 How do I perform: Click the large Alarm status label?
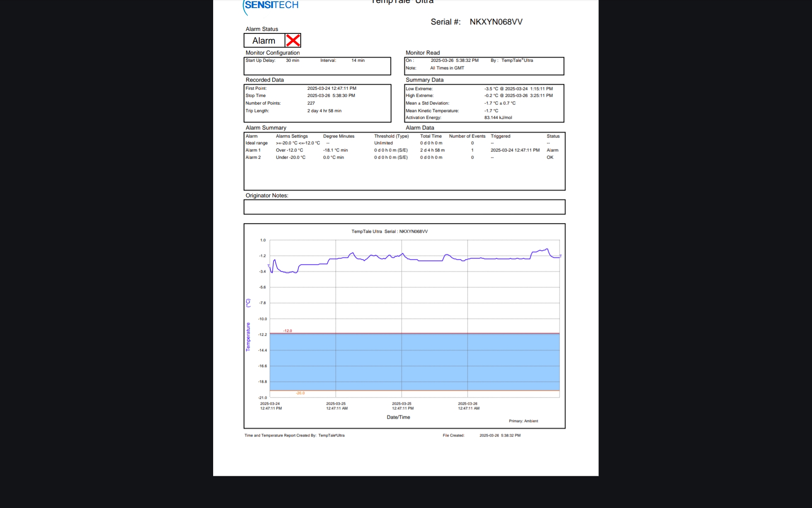pyautogui.click(x=263, y=41)
